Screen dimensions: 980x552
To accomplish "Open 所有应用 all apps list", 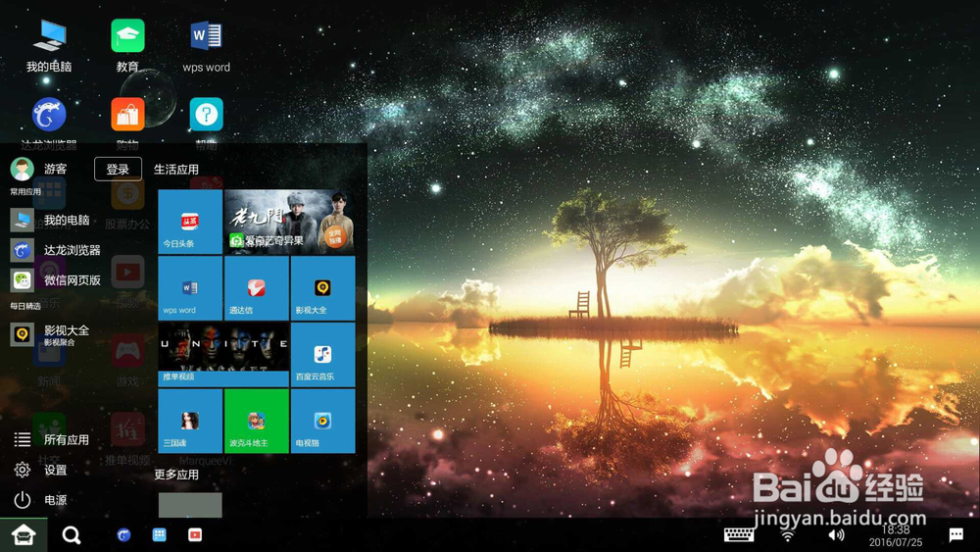I will click(x=51, y=439).
